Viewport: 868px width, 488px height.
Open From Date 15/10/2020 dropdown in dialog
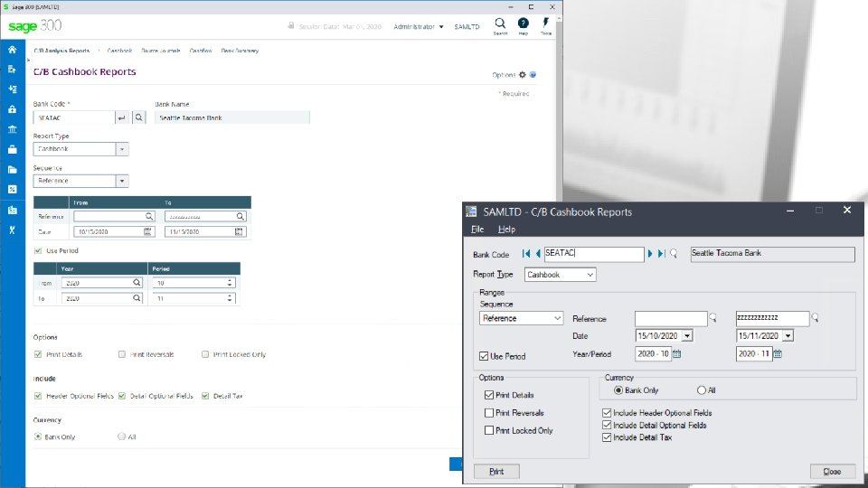point(687,336)
